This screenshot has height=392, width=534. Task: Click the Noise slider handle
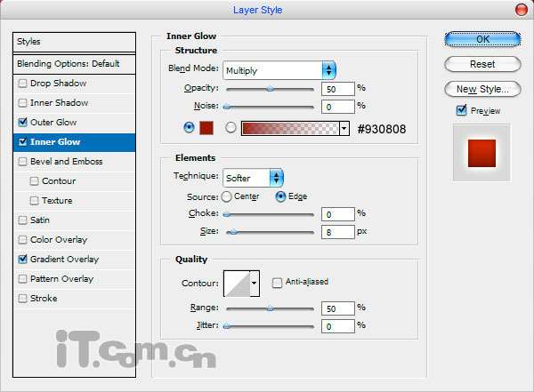pyautogui.click(x=227, y=107)
